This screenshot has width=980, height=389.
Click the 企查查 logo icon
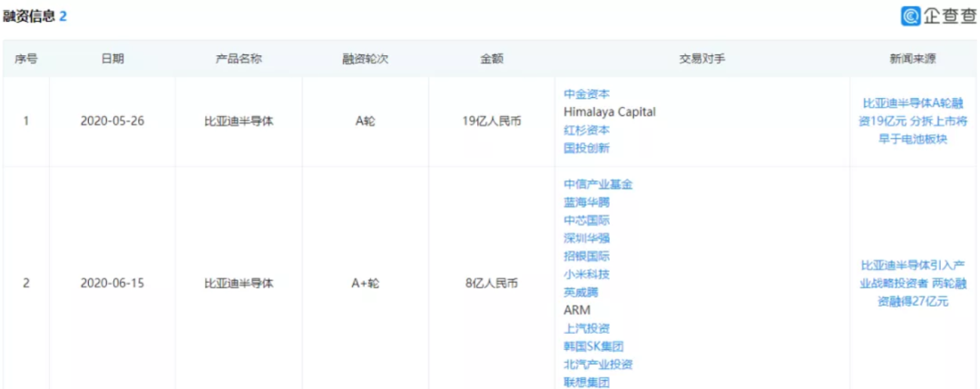[x=910, y=15]
